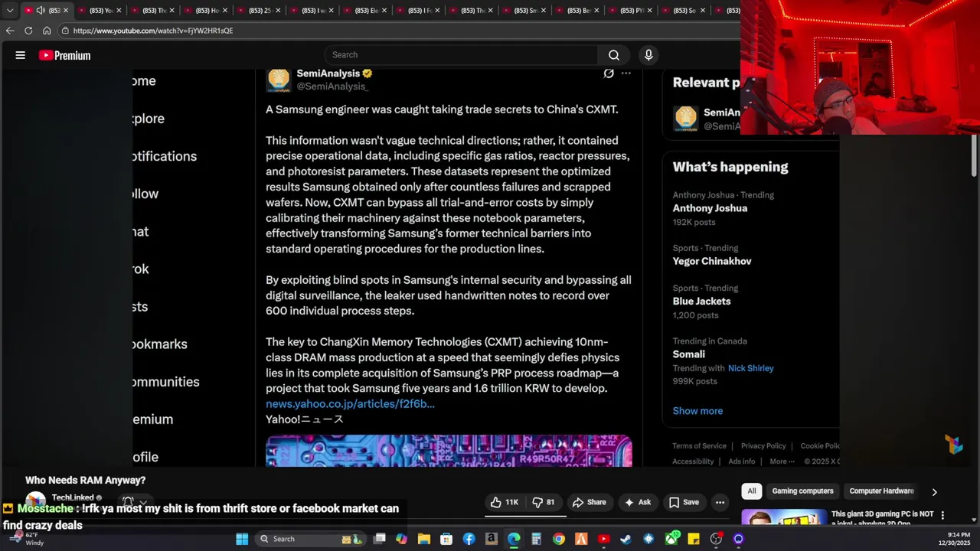This screenshot has width=980, height=551.
Task: Click the browser URL address bar
Action: pyautogui.click(x=398, y=31)
